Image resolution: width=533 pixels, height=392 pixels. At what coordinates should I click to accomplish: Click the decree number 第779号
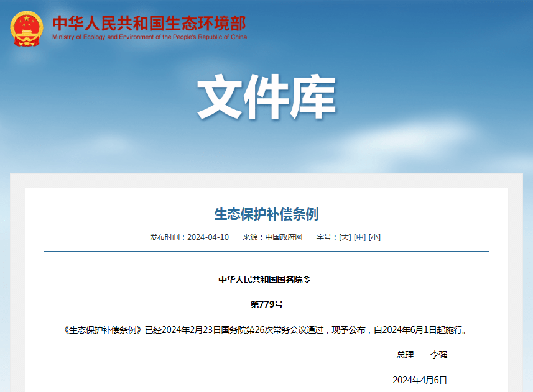coord(266,304)
